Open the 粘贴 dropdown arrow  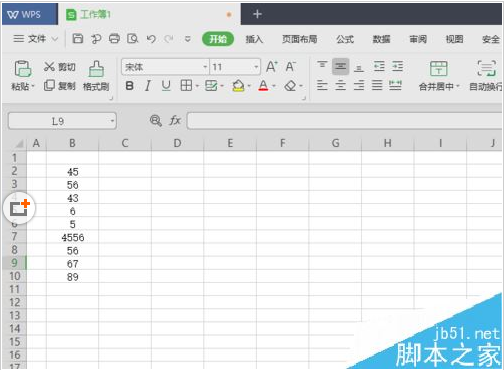(x=33, y=87)
